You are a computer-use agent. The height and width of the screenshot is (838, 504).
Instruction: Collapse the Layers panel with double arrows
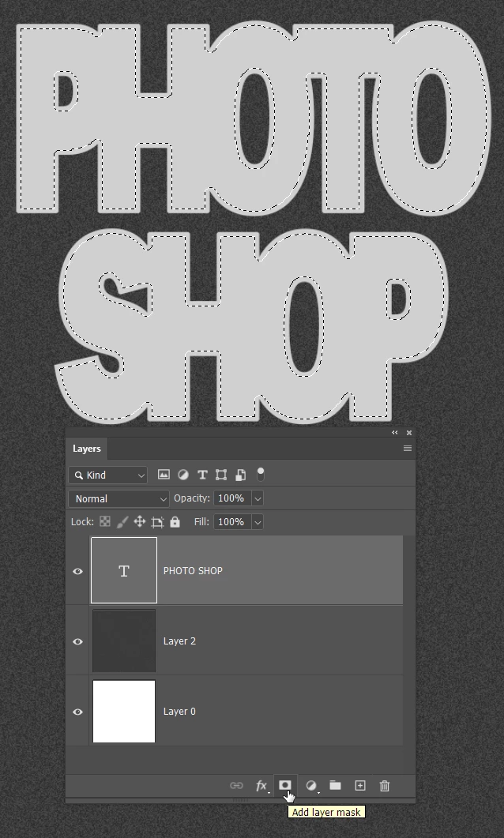(394, 432)
